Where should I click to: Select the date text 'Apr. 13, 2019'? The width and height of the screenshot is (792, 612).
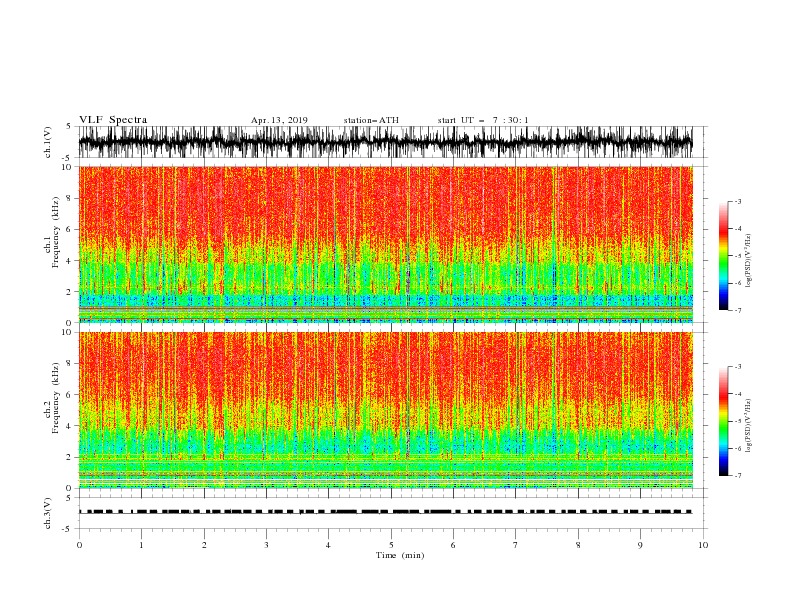pos(279,120)
